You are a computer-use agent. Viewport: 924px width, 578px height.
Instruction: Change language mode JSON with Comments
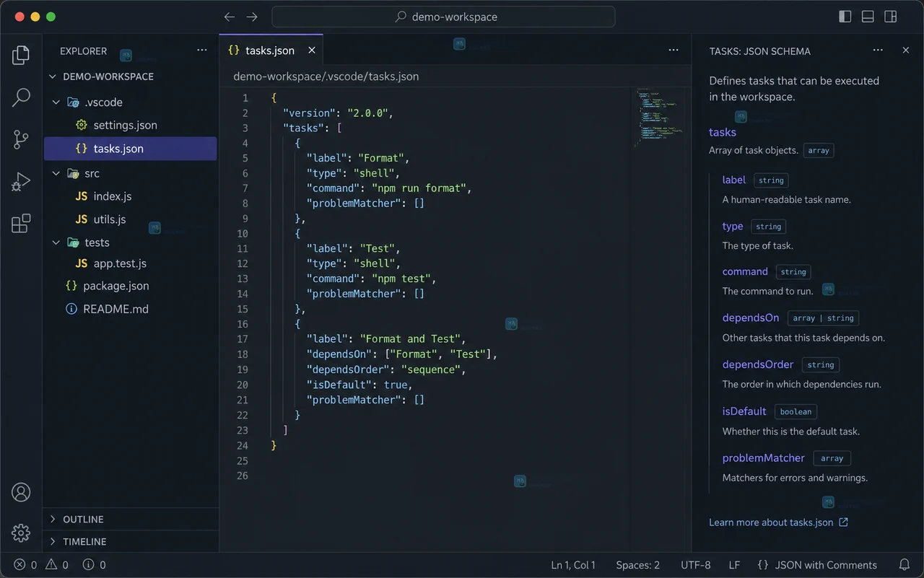click(x=817, y=565)
